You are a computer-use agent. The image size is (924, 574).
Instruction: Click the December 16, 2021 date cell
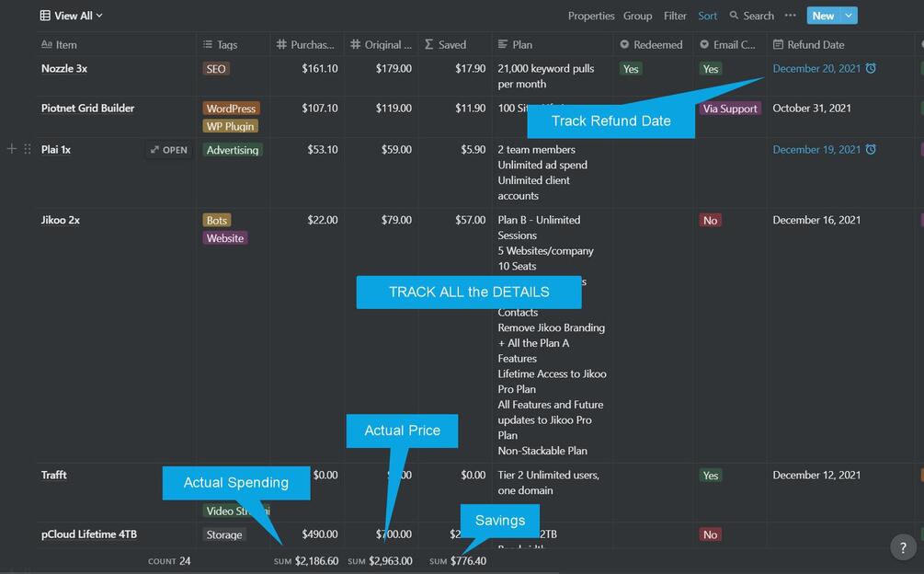pyautogui.click(x=816, y=220)
